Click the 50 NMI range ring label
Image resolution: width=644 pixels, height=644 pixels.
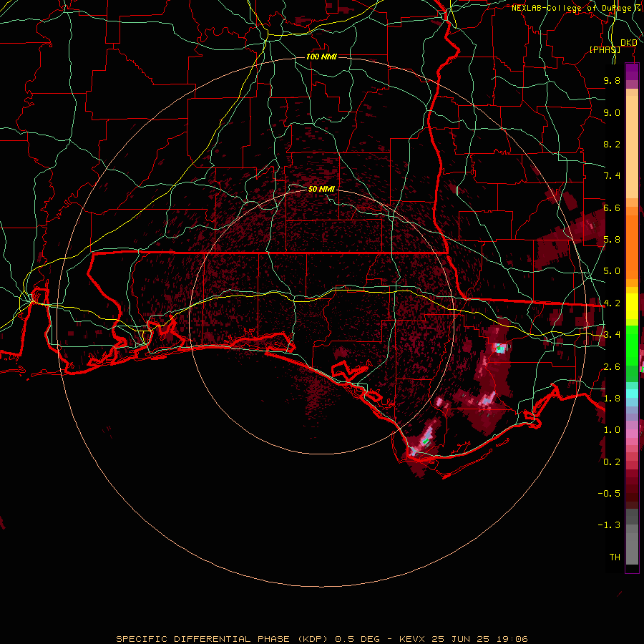click(x=321, y=189)
